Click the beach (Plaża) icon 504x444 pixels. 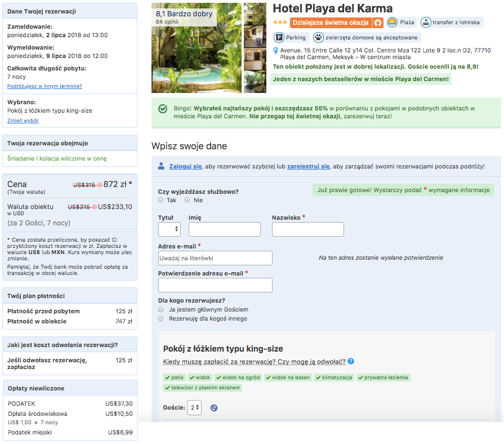pyautogui.click(x=392, y=22)
